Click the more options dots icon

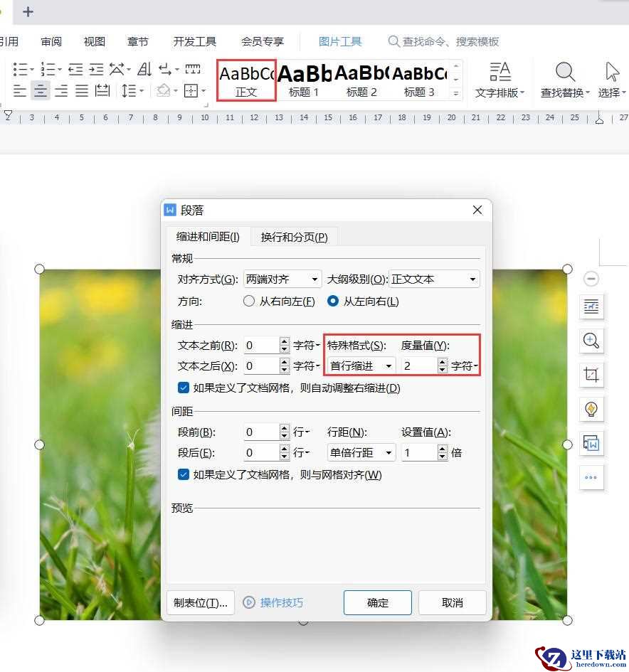pyautogui.click(x=591, y=477)
